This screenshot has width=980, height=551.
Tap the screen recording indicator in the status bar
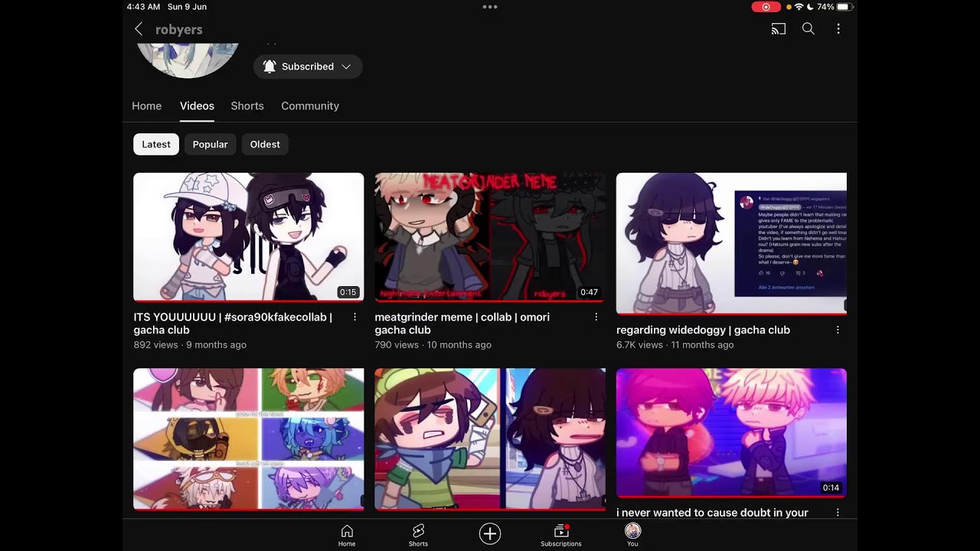coord(766,7)
